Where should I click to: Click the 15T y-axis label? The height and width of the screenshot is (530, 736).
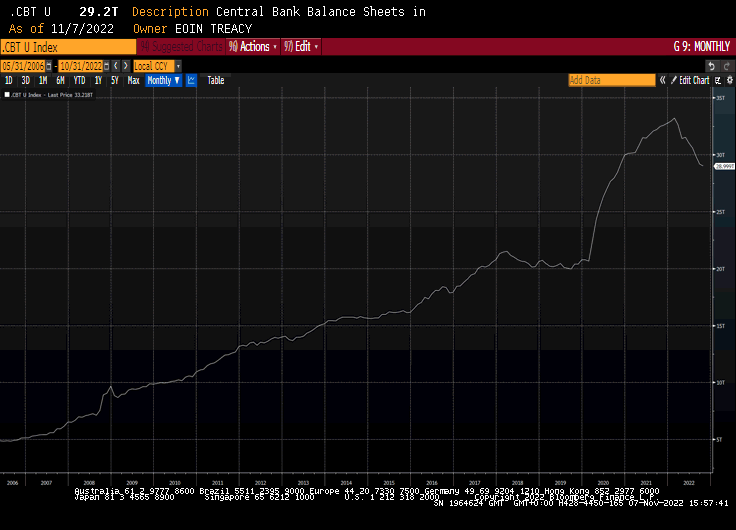(x=721, y=326)
